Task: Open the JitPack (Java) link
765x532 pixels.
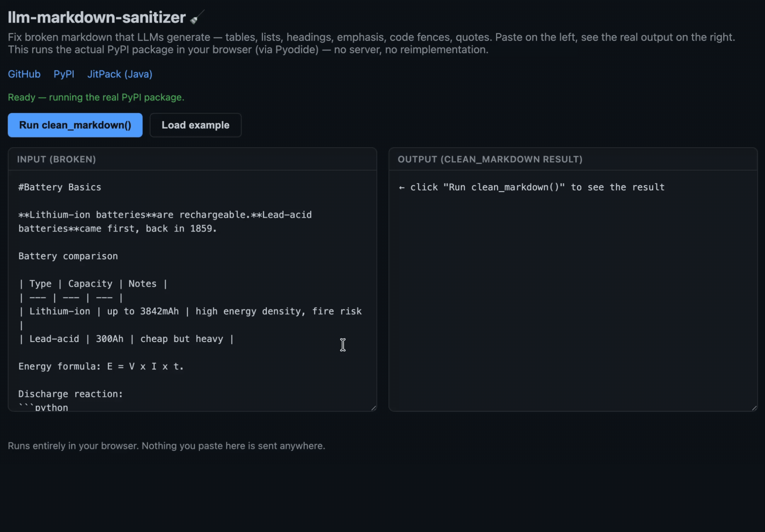Action: pos(120,74)
